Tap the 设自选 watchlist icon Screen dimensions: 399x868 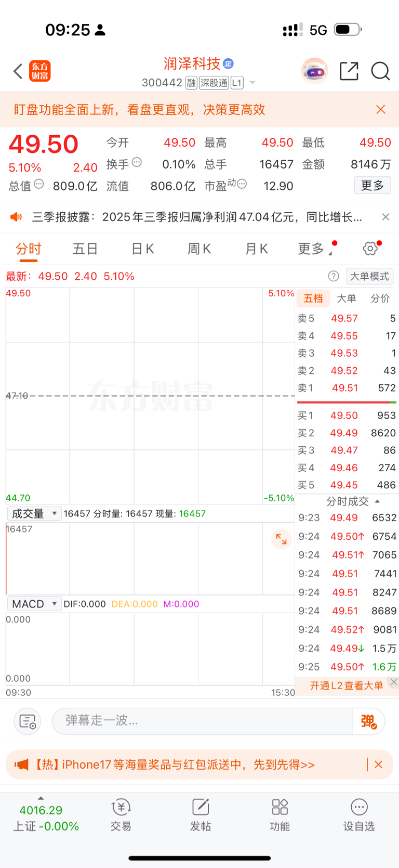(x=359, y=815)
